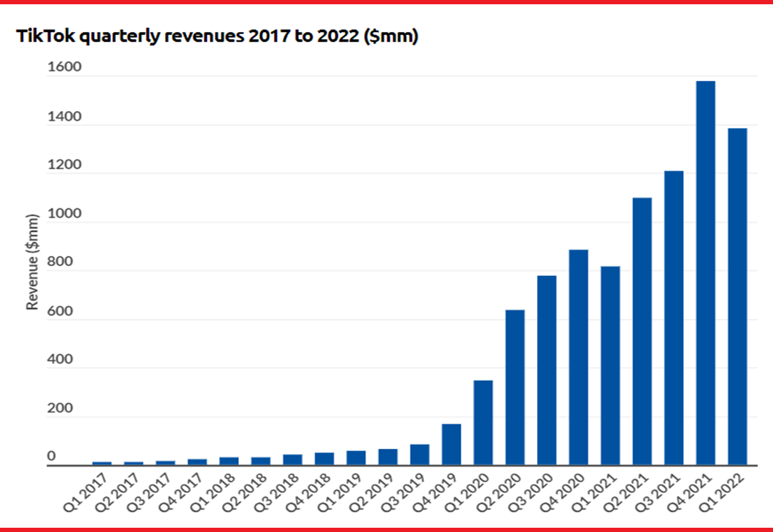Viewport: 773px width, 532px height.
Task: Click the 0 y-axis tick label
Action: (x=51, y=456)
